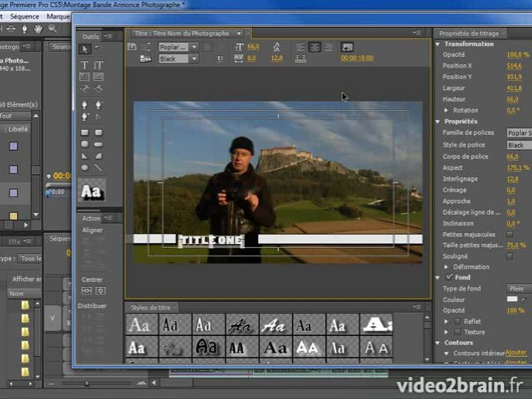Select the Rectangle shape tool
Screen dimensions: 532x399
click(x=84, y=132)
